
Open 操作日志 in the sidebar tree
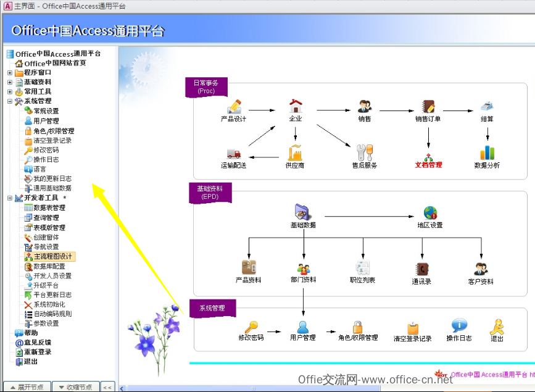46,160
